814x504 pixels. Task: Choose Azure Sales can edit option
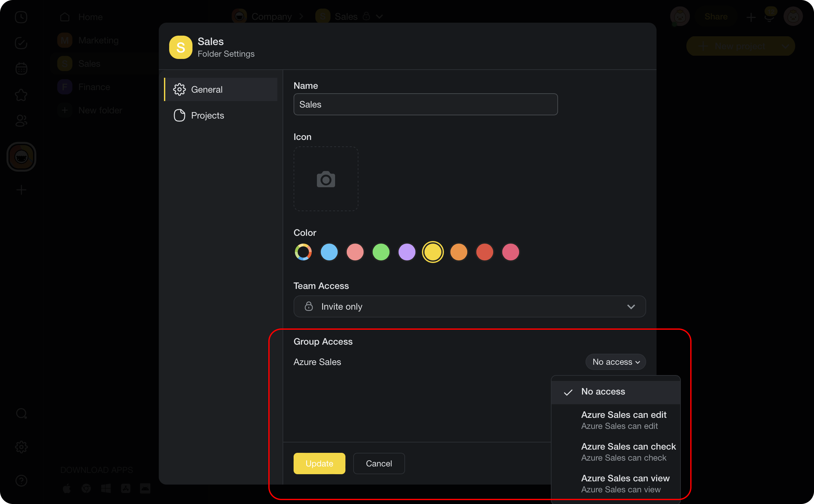[x=623, y=420]
